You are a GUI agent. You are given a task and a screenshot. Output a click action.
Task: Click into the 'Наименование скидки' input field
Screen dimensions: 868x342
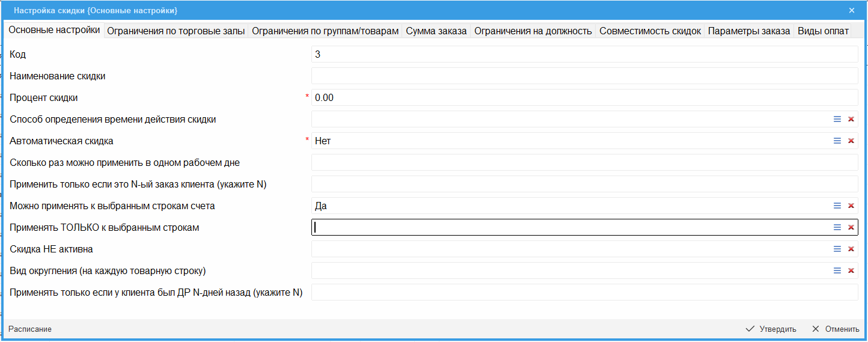point(584,76)
